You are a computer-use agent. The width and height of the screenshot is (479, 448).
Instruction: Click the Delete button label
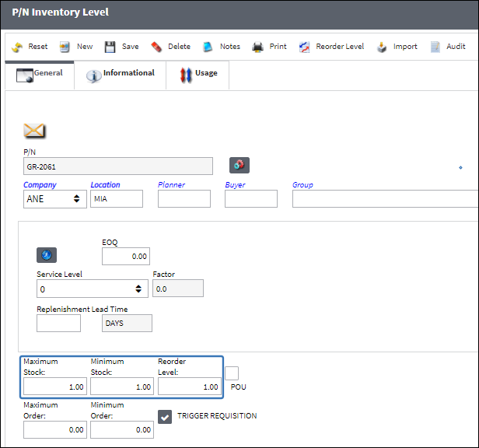180,47
